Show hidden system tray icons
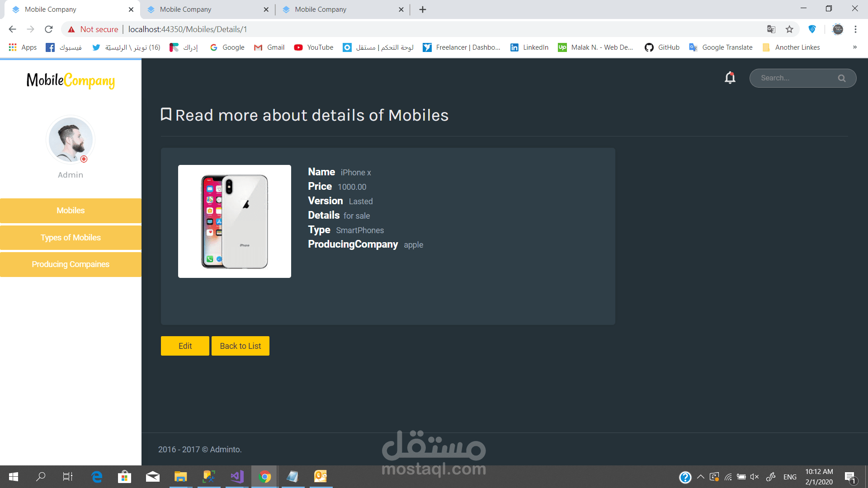The height and width of the screenshot is (488, 868). coord(701,477)
